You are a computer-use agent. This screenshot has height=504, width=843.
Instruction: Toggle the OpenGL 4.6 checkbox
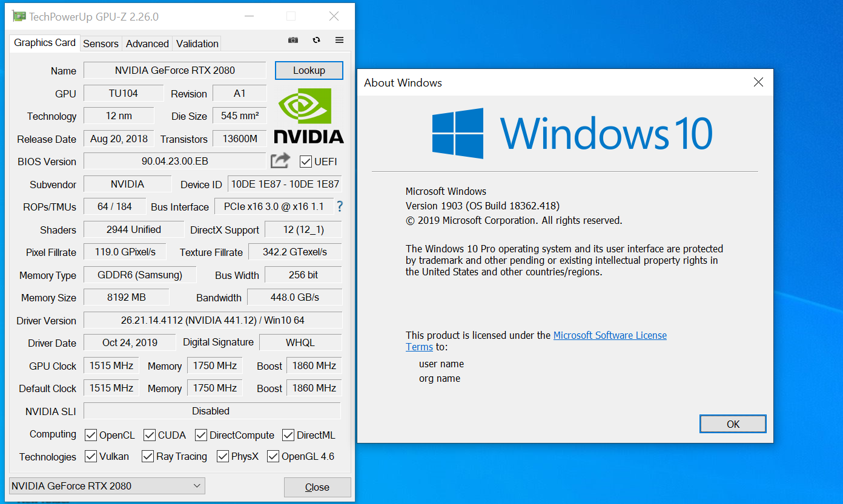[x=273, y=456]
